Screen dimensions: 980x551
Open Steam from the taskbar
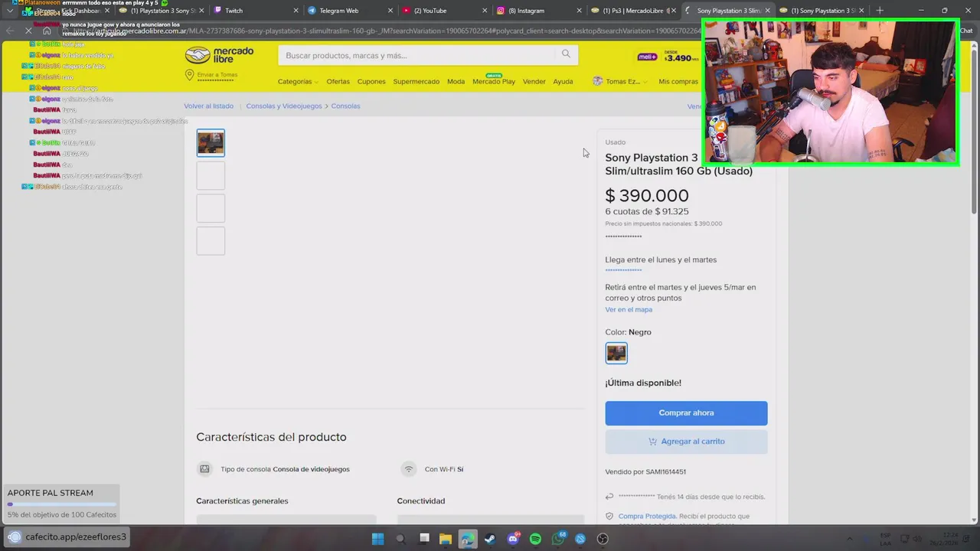click(490, 539)
